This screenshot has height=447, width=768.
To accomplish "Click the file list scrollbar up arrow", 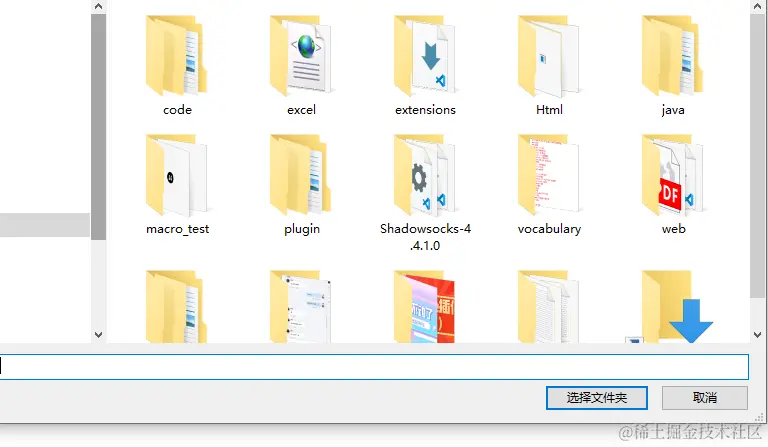I will point(757,6).
